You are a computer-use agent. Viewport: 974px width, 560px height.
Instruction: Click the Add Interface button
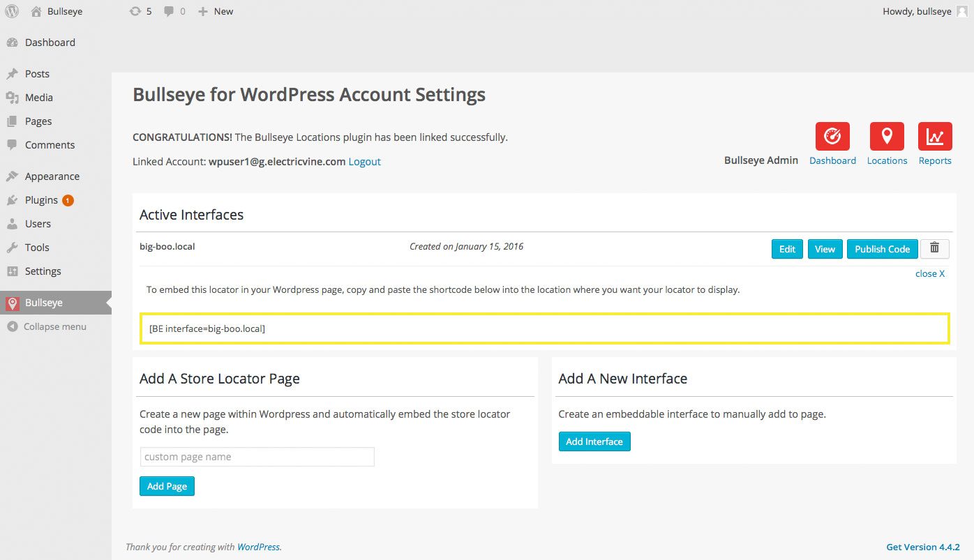tap(594, 441)
